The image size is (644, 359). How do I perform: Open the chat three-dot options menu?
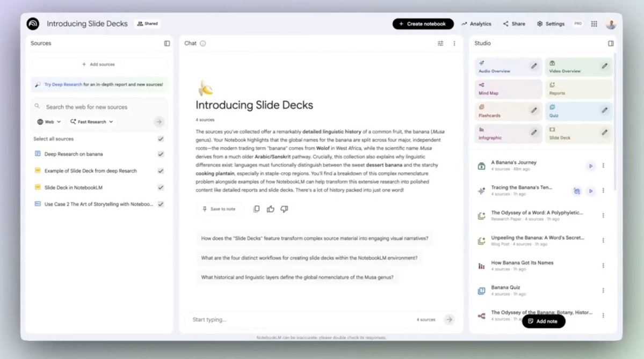pos(454,43)
